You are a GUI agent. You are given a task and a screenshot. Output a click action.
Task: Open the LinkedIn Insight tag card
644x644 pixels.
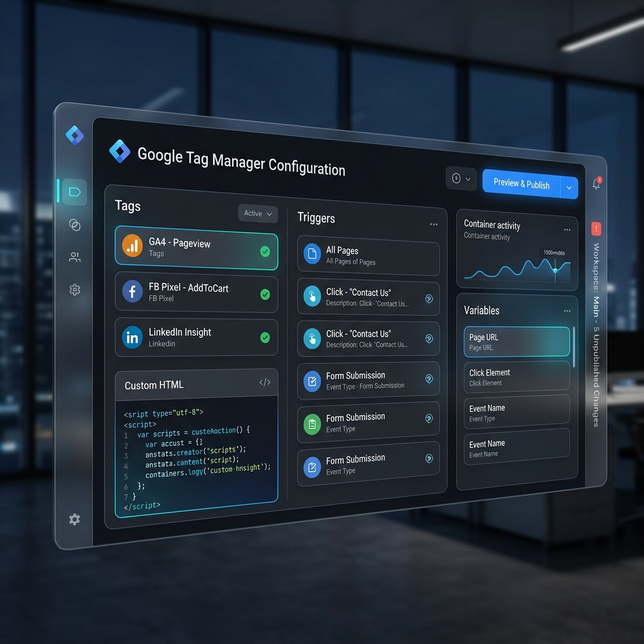pos(196,337)
